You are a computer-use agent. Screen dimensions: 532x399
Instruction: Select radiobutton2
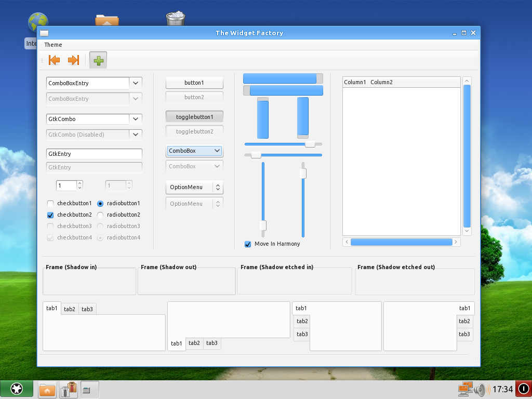(100, 215)
